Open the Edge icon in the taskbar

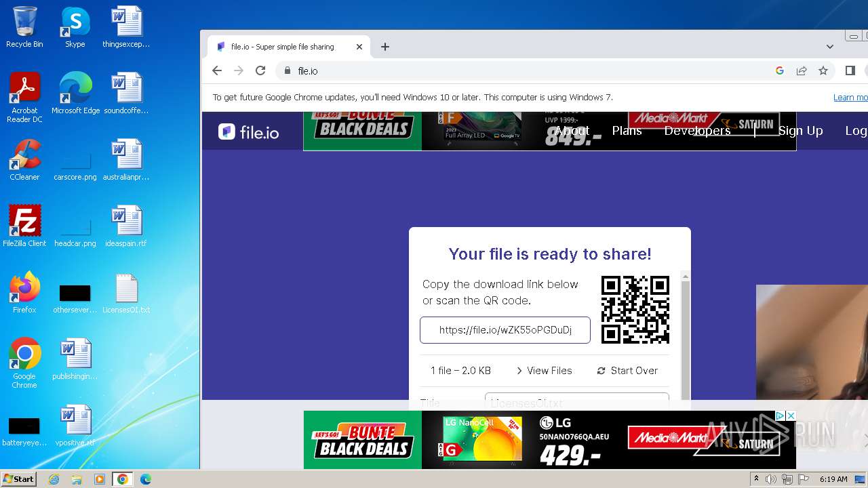coord(145,479)
